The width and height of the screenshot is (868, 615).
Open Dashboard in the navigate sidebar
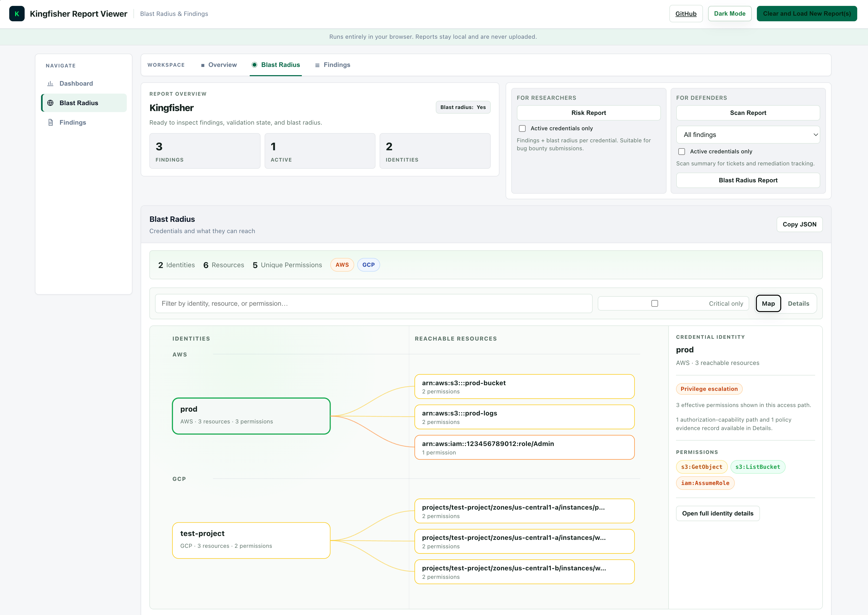(84, 83)
